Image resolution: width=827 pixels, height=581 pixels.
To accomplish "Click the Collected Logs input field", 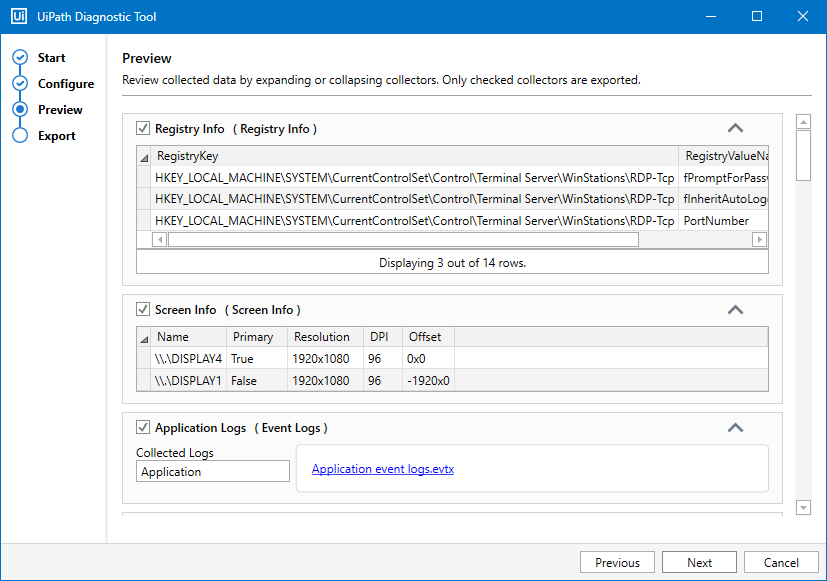I will click(x=212, y=470).
